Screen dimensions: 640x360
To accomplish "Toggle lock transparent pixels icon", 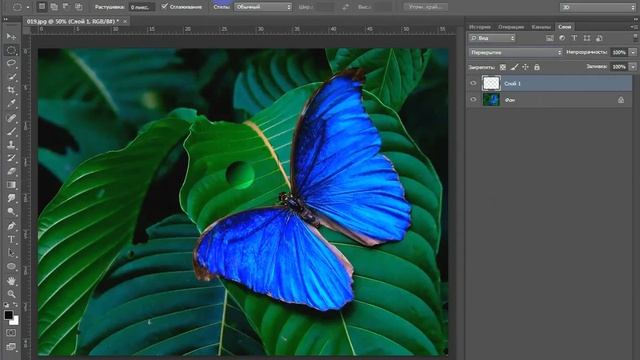I will [503, 67].
